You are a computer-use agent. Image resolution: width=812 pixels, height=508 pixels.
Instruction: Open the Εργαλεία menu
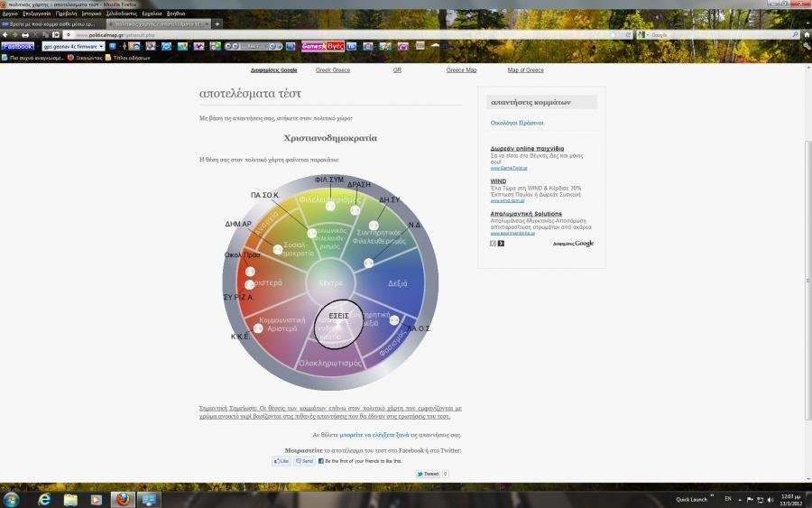click(152, 14)
